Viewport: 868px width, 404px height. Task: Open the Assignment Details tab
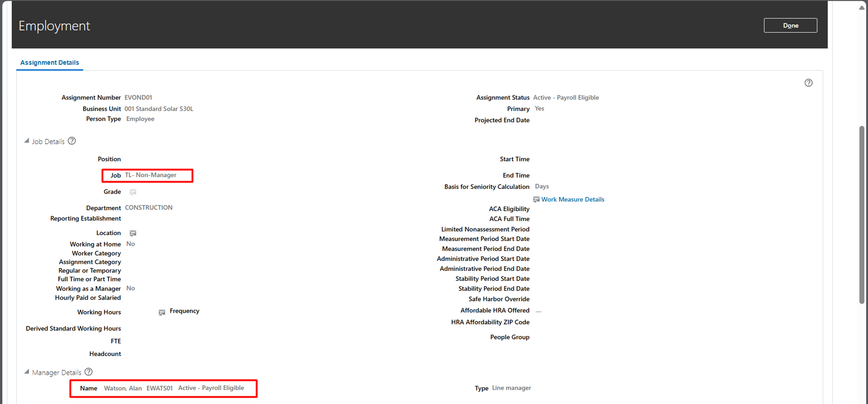point(50,62)
